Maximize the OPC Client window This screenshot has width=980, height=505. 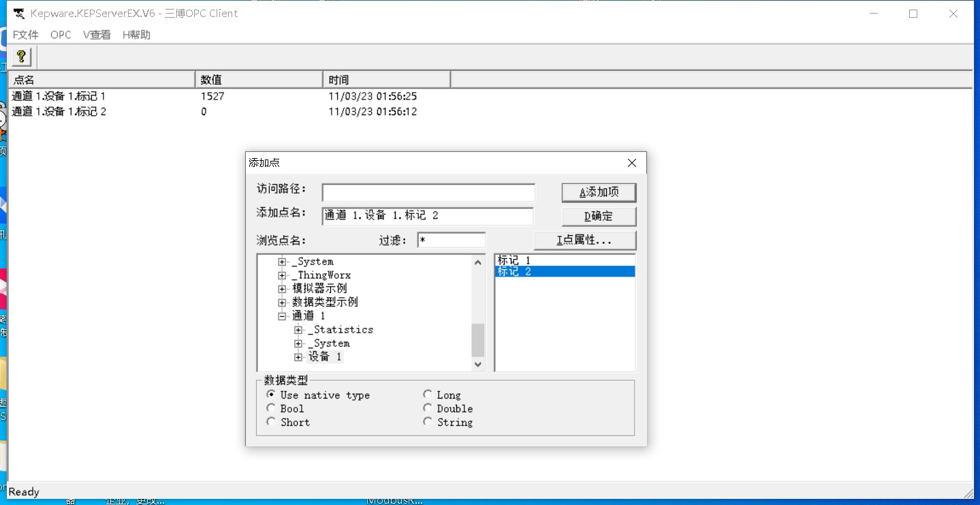point(913,14)
